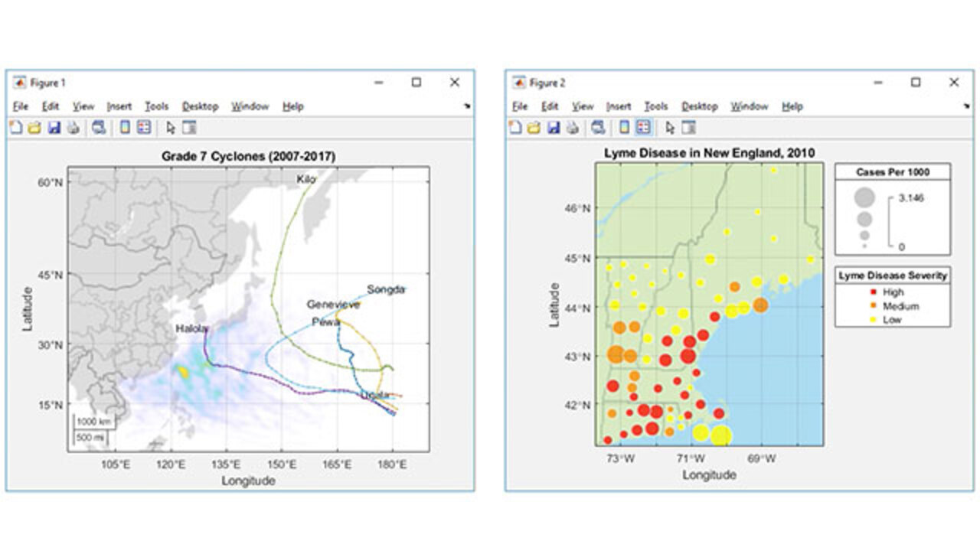Save Figure 1 using the floppy disk icon
This screenshot has height=551, width=980.
coord(54,128)
